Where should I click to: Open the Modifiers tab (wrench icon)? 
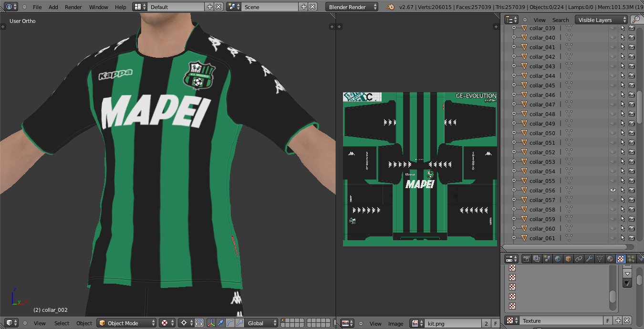coord(589,259)
